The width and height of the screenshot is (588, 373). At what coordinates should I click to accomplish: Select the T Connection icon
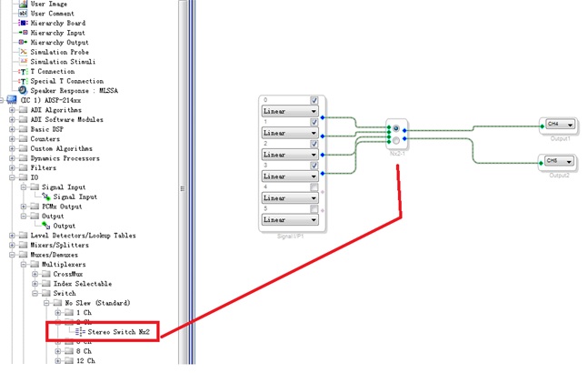tap(24, 71)
